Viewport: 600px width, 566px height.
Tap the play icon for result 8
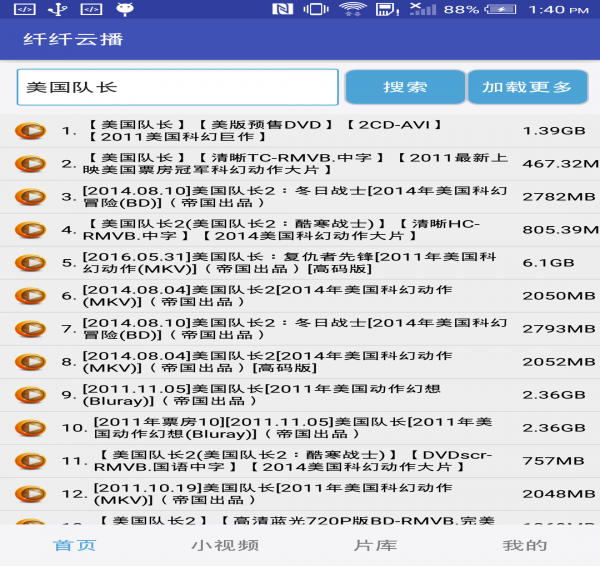[31, 362]
